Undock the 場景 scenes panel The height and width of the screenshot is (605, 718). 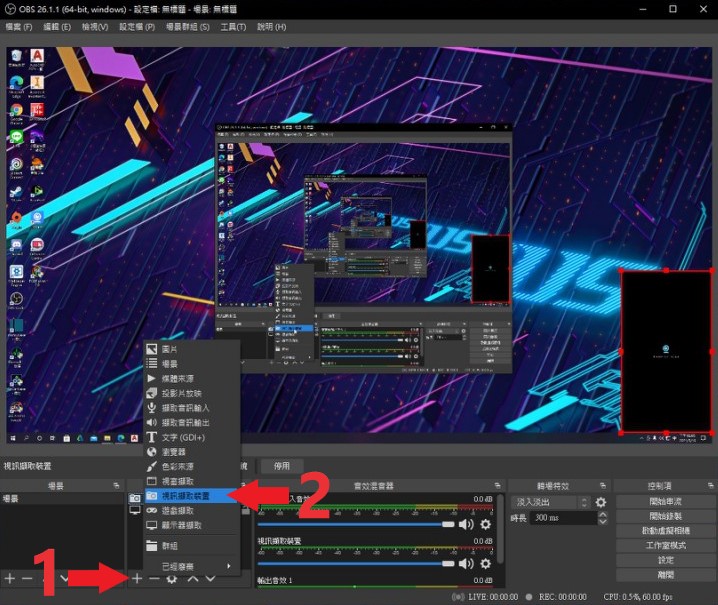116,485
